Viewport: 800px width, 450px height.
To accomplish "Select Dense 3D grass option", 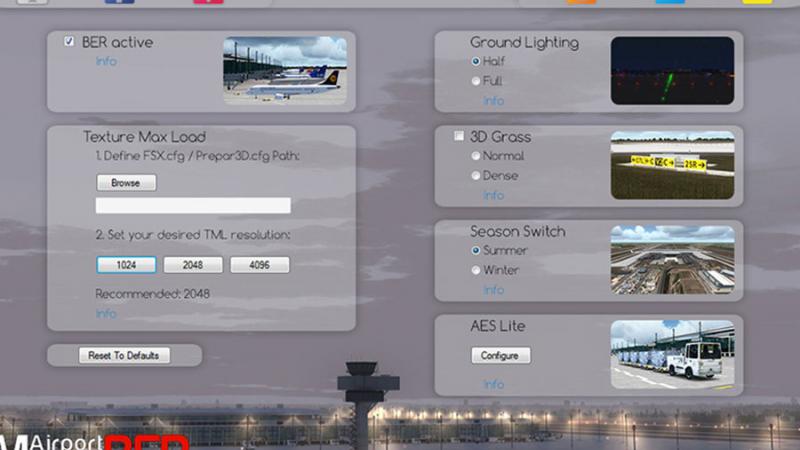I will pos(476,176).
